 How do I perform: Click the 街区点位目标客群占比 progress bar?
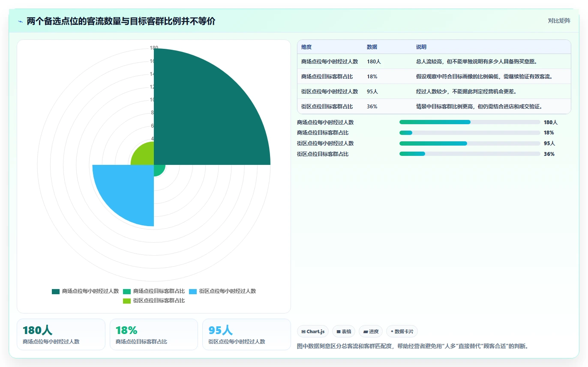(x=470, y=154)
